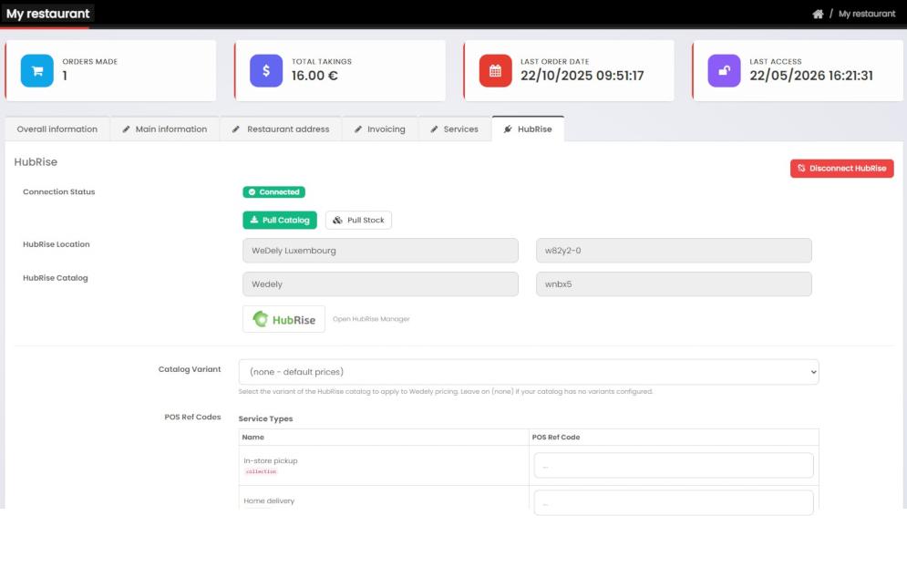The height and width of the screenshot is (588, 907).
Task: Click the green HubRise logo button
Action: [x=283, y=319]
